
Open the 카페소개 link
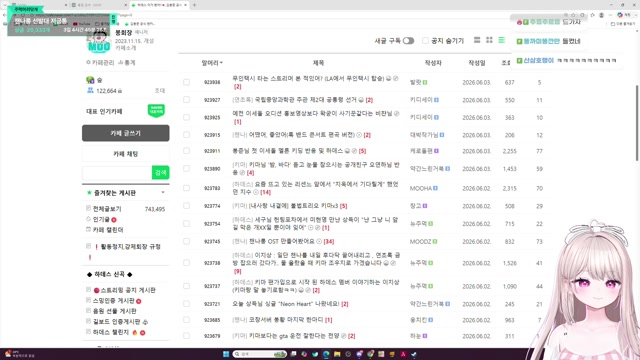pyautogui.click(x=125, y=48)
